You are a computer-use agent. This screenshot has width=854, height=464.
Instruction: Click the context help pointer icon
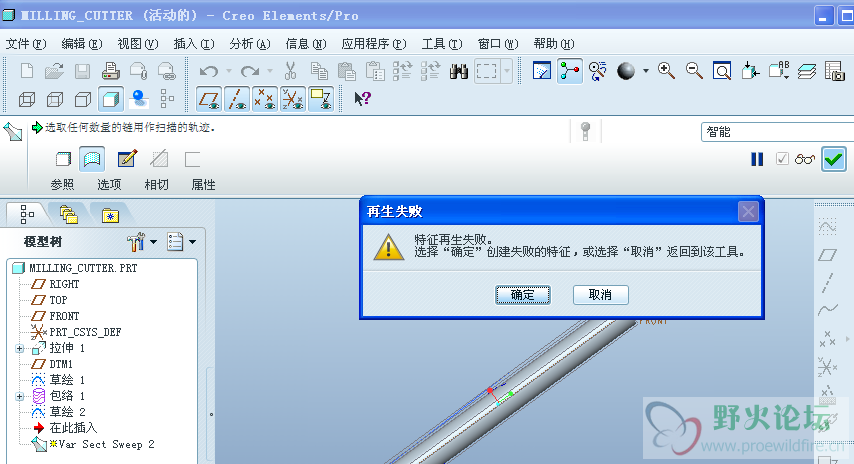(362, 99)
